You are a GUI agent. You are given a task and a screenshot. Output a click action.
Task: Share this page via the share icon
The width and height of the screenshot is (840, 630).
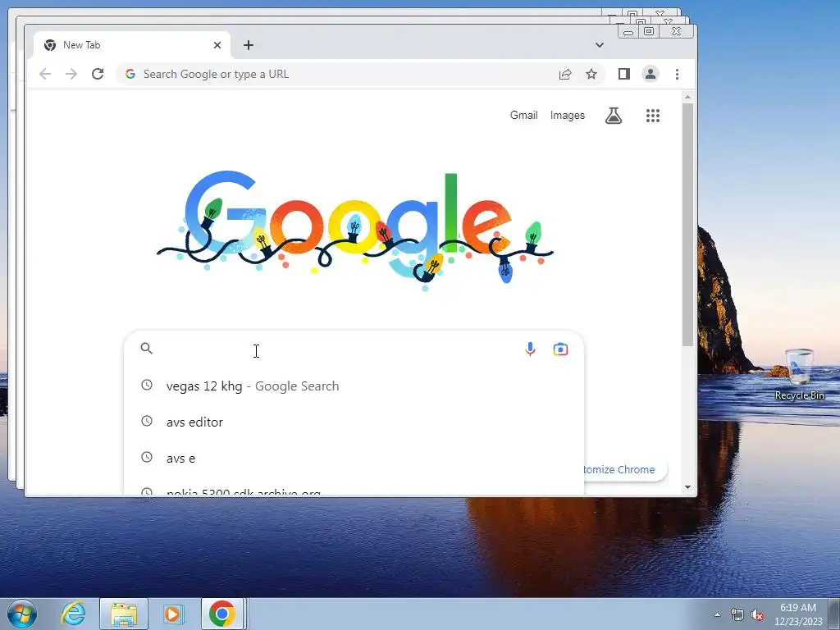565,74
